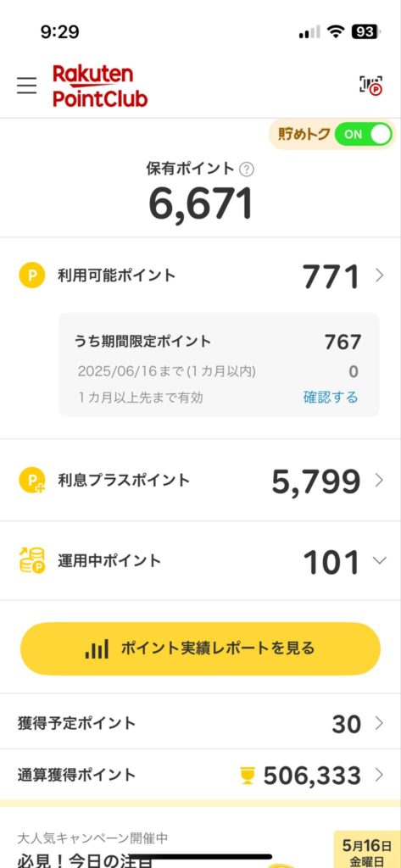This screenshot has height=868, width=401.
Task: Tap the help icon beside 保有ポイント
Action: (x=247, y=170)
